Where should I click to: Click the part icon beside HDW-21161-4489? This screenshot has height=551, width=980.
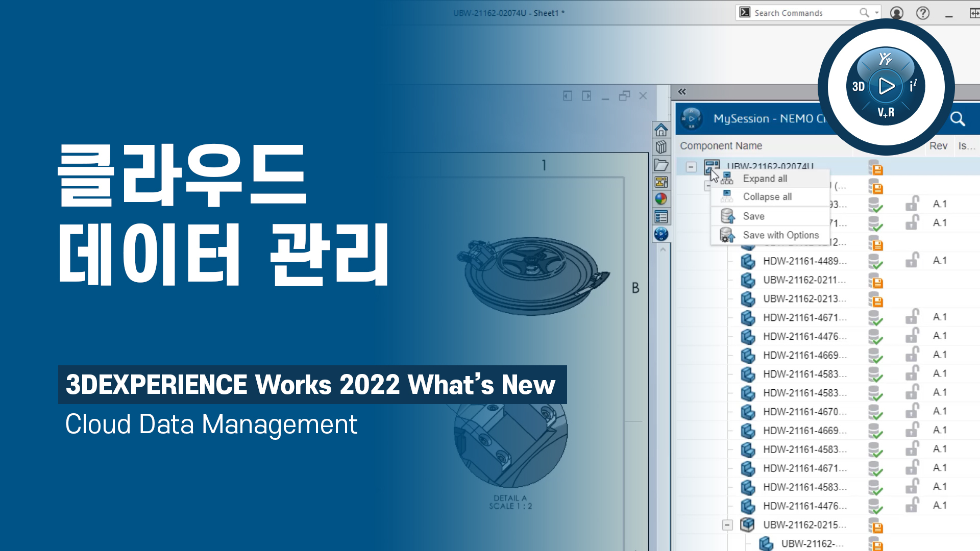pos(748,261)
